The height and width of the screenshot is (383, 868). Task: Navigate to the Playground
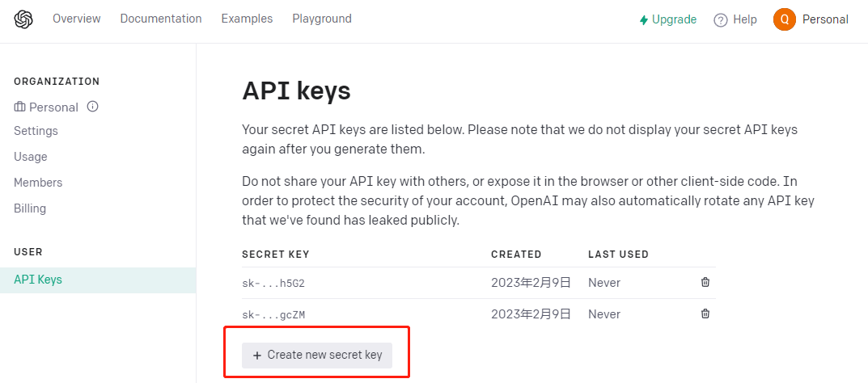click(322, 19)
